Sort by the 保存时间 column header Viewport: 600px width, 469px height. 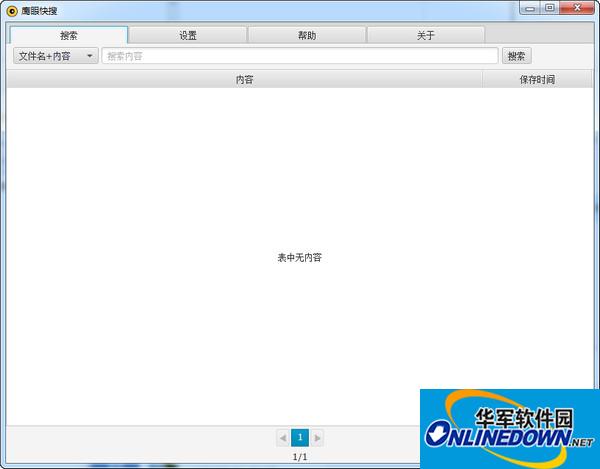click(x=537, y=80)
